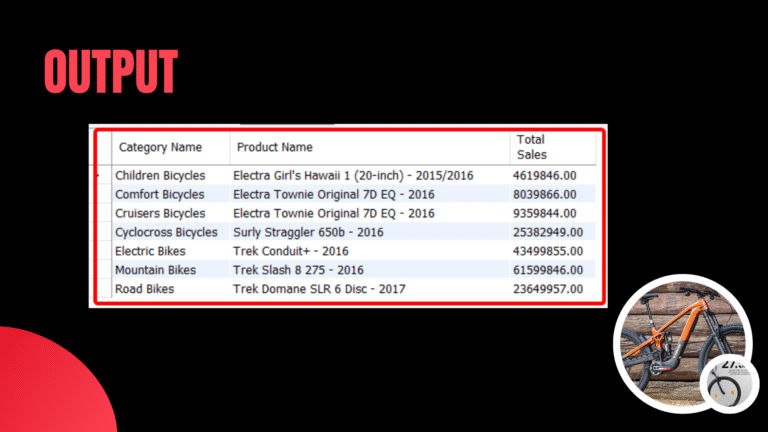Select the Road Bikes category cell
The width and height of the screenshot is (768, 432).
(144, 290)
